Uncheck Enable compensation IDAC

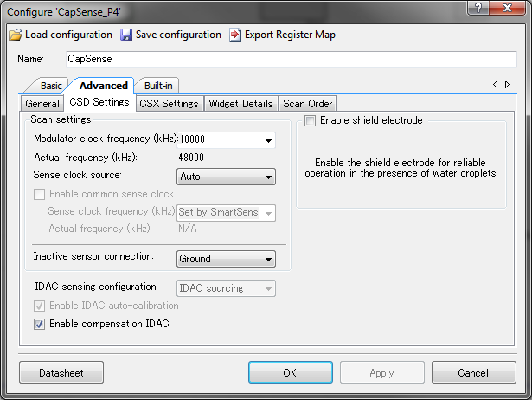coord(39,324)
